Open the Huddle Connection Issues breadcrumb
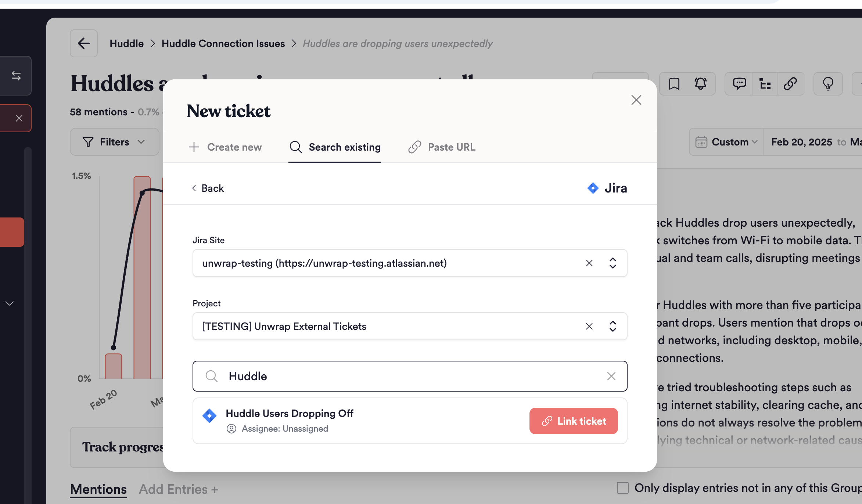 pos(223,43)
